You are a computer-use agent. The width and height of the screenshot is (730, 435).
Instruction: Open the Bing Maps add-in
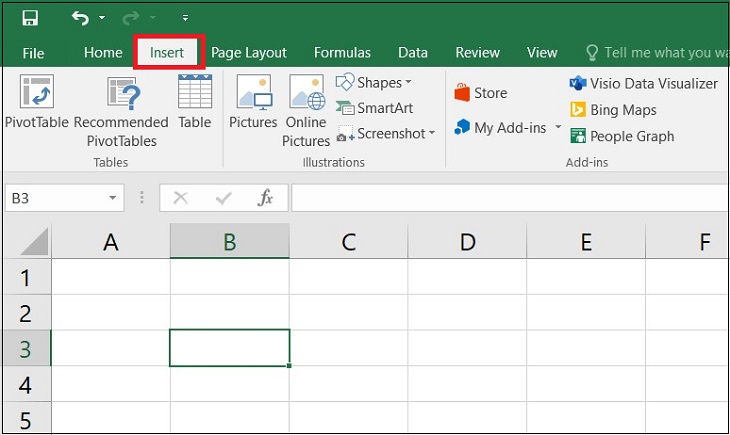(x=613, y=110)
